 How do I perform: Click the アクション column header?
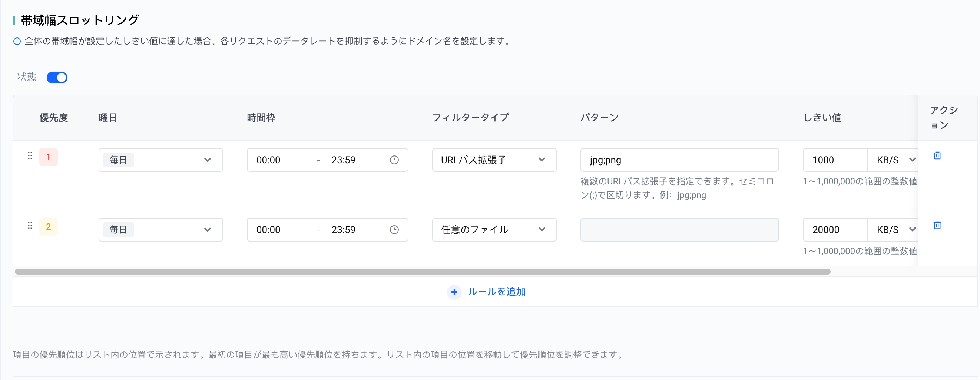point(944,118)
